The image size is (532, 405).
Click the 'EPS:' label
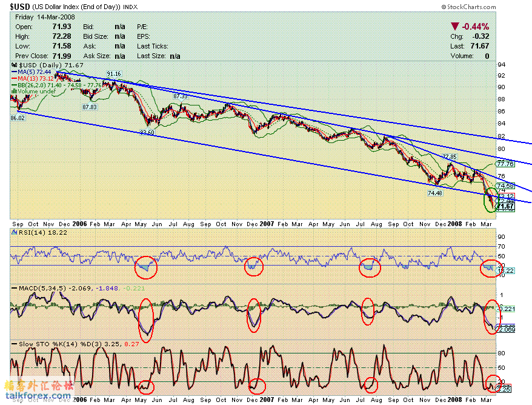click(144, 36)
